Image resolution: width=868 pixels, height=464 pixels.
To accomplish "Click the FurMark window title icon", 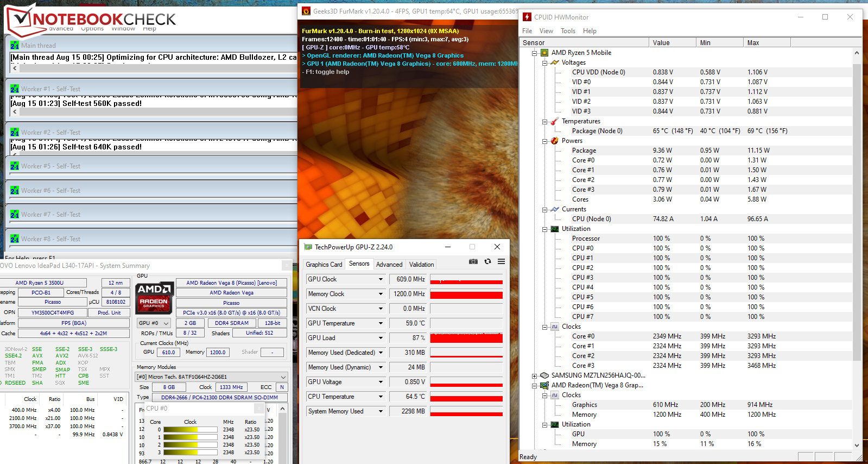I will [306, 11].
